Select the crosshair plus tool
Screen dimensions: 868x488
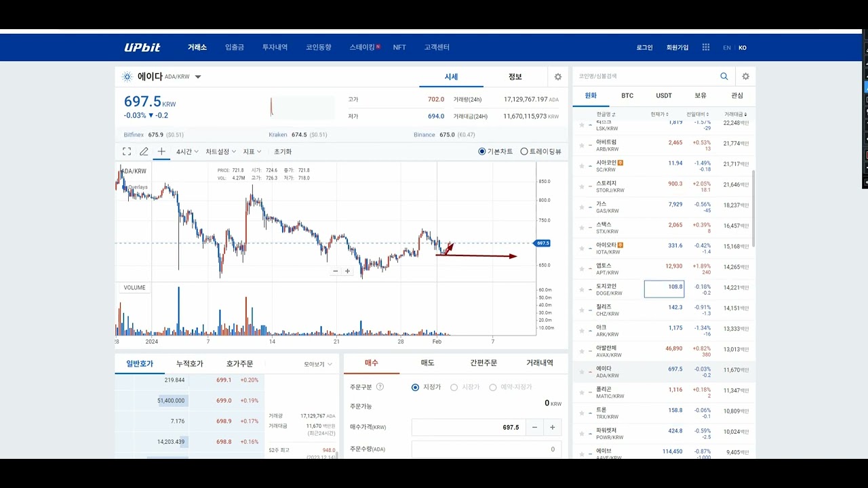[161, 152]
